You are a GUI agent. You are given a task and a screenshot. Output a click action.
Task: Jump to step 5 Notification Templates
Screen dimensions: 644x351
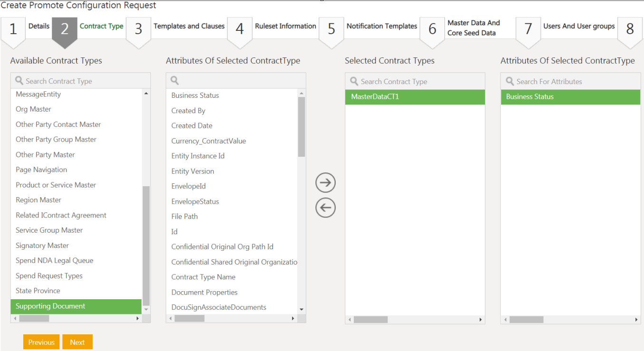click(381, 26)
